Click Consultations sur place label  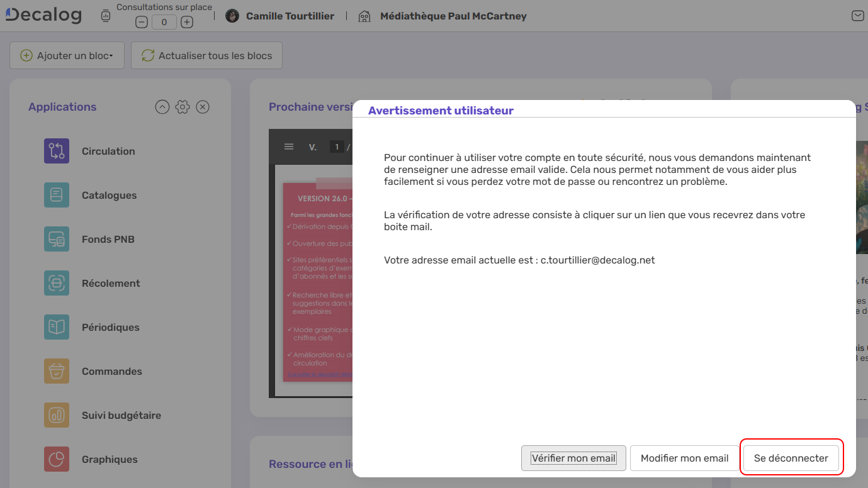click(x=164, y=7)
